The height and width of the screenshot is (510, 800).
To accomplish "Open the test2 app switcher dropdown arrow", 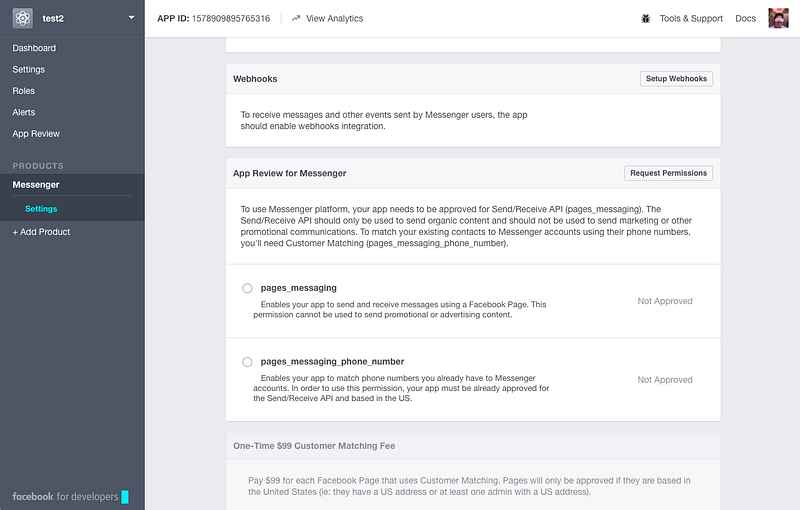I will 132,17.
